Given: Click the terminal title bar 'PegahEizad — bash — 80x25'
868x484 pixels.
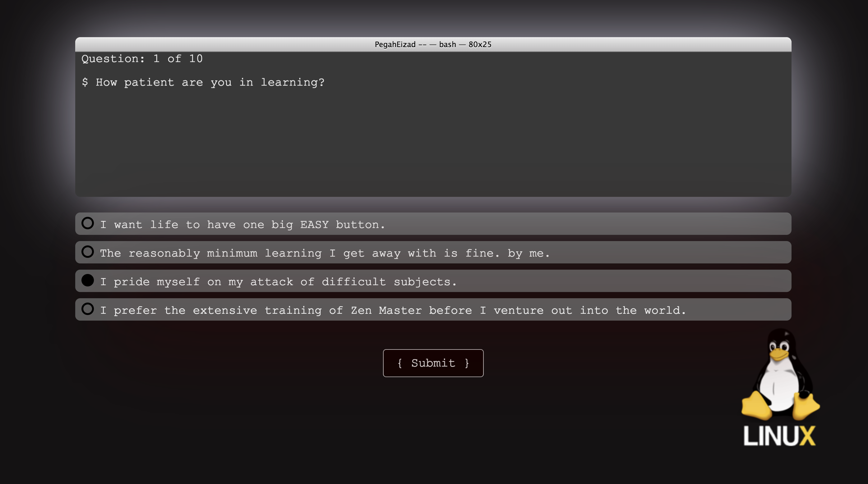Looking at the screenshot, I should [x=433, y=44].
